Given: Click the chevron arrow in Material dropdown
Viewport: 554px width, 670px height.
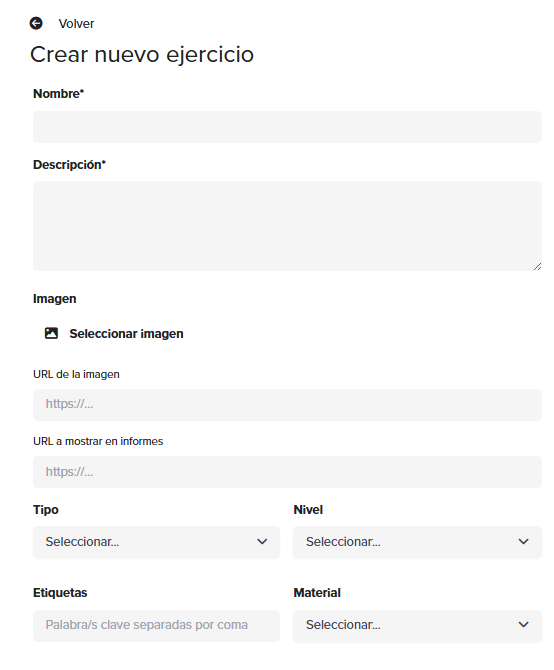Looking at the screenshot, I should (524, 625).
